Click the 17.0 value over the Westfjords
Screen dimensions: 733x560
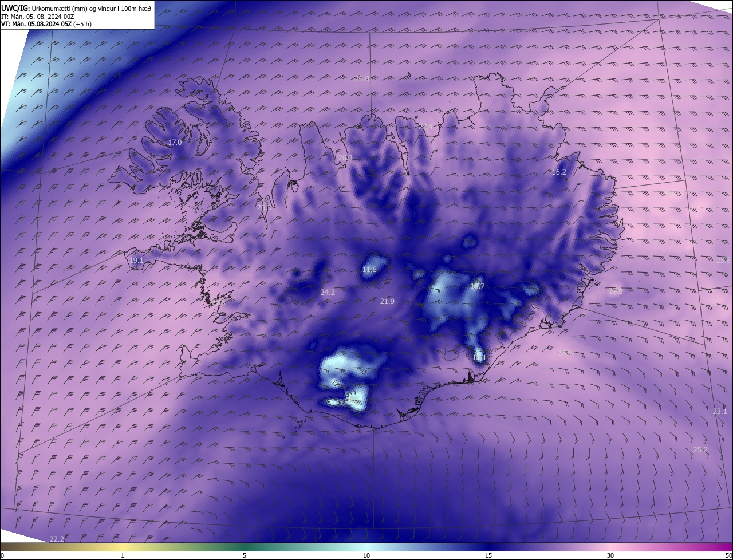[x=175, y=142]
